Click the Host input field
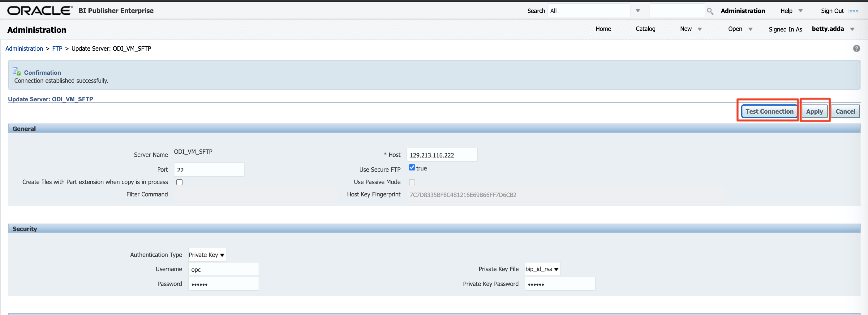This screenshot has height=315, width=868. pos(441,155)
